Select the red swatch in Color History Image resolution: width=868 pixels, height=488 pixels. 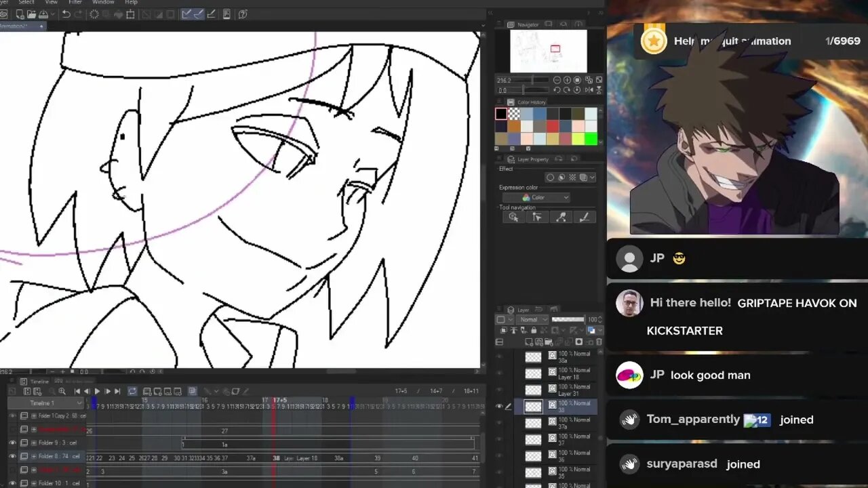[553, 126]
